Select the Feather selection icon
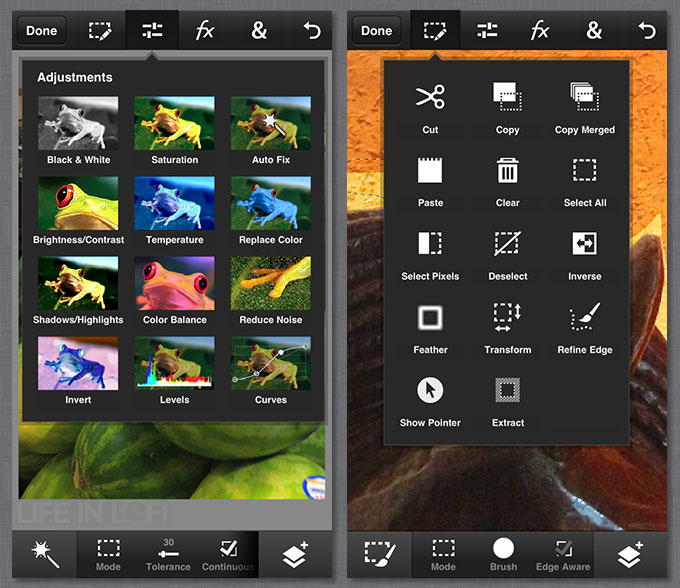680x588 pixels. pyautogui.click(x=430, y=318)
